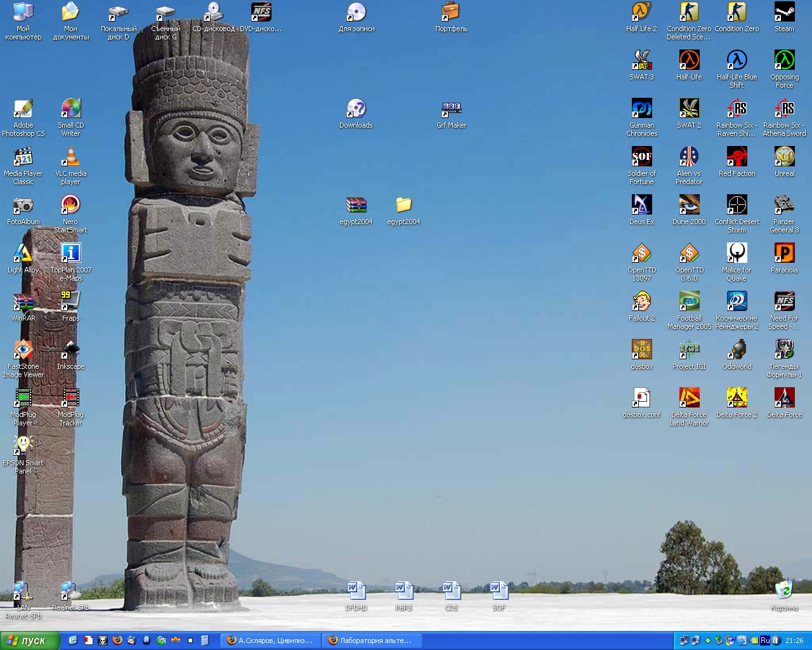Open the Deus Ex shortcut
Viewport: 812px width, 650px height.
[641, 206]
